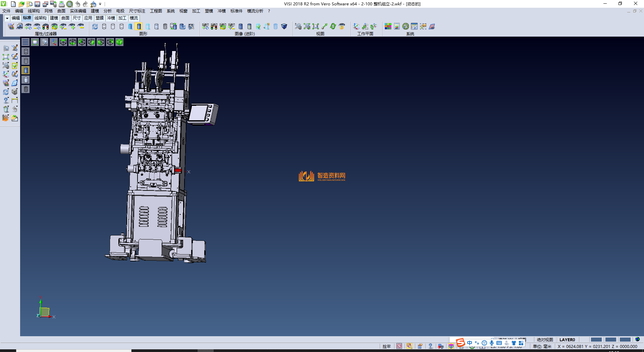Open the LAYER0 layer selector
This screenshot has height=352, width=644.
click(x=567, y=340)
